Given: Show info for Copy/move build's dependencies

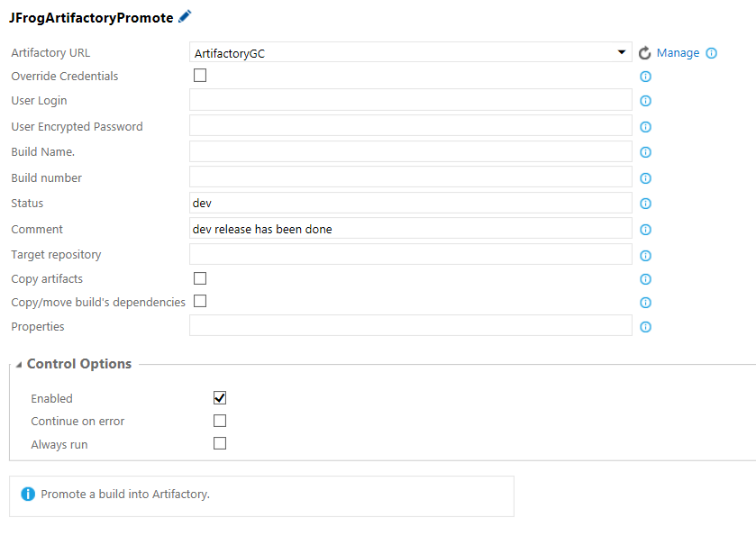Looking at the screenshot, I should (645, 303).
